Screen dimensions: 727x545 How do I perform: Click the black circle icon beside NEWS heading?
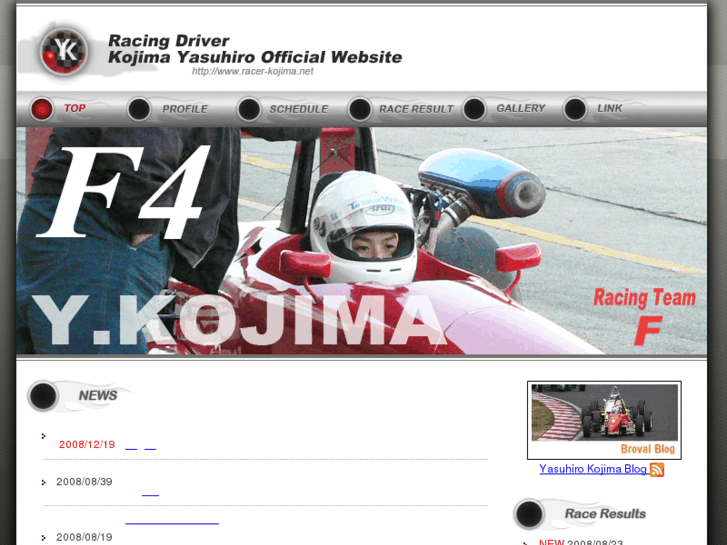43,396
